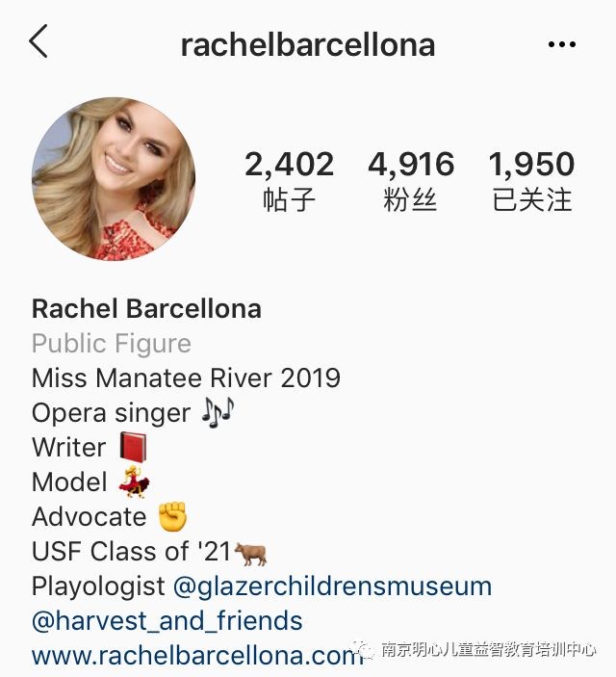Tap the red book emoji beside Writer
The height and width of the screenshot is (677, 616).
133,447
